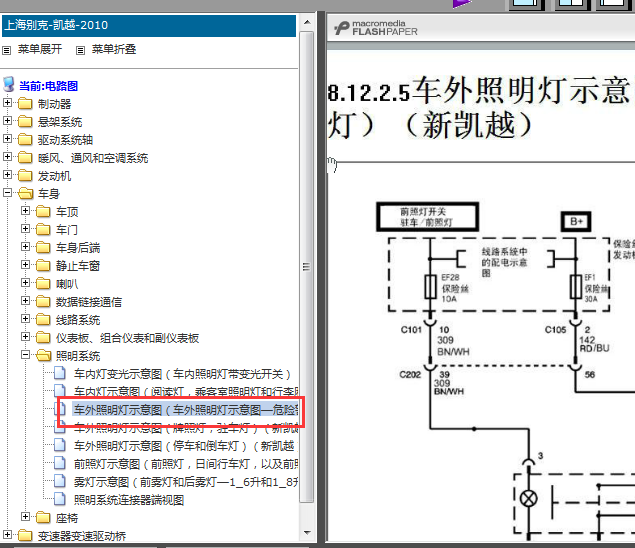Click tree panel scrollbar down arrow

pyautogui.click(x=307, y=533)
